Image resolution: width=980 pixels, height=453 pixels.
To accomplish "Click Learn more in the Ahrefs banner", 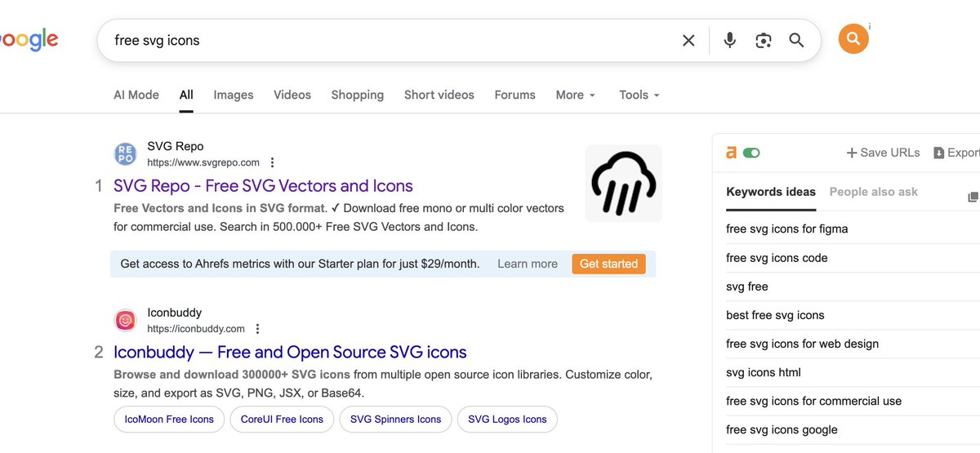I will pyautogui.click(x=528, y=264).
